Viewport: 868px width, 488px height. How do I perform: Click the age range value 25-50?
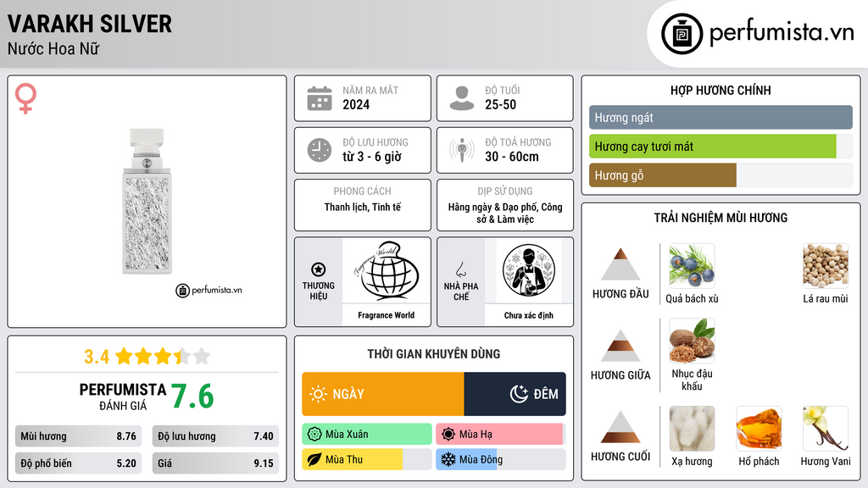point(500,104)
